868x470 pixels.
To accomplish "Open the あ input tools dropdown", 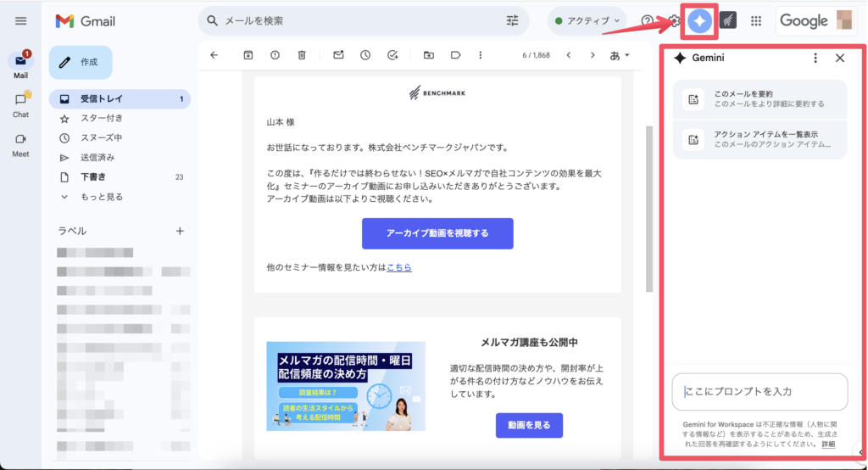I will click(620, 55).
